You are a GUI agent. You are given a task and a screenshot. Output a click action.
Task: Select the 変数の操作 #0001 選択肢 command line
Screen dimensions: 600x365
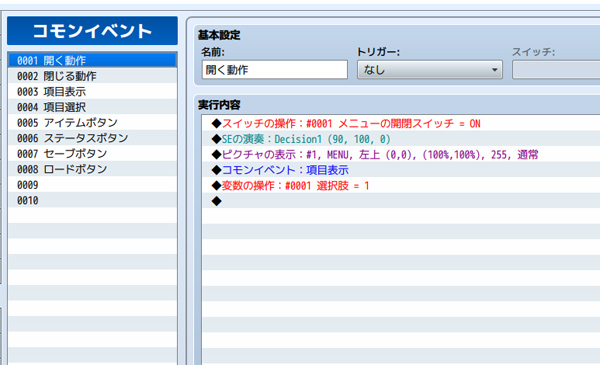(401, 185)
